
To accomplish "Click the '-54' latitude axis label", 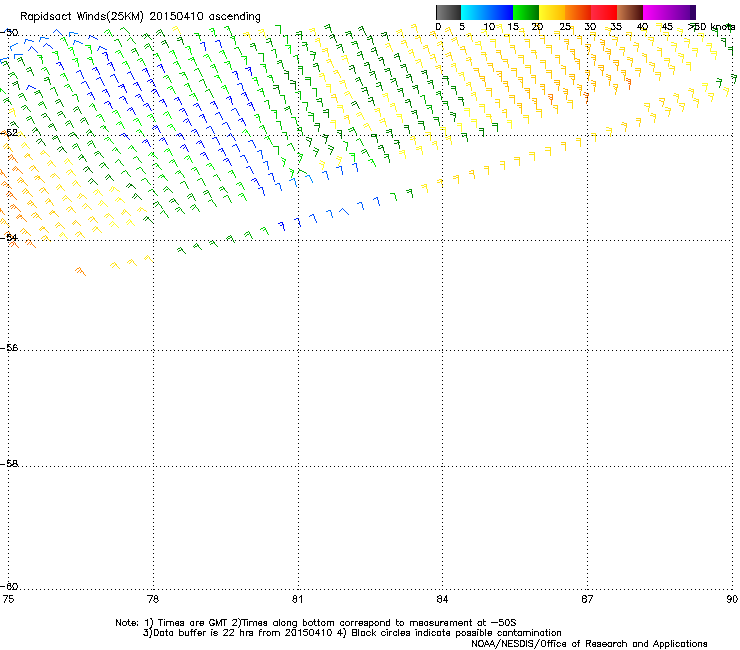I will click(x=9, y=237).
